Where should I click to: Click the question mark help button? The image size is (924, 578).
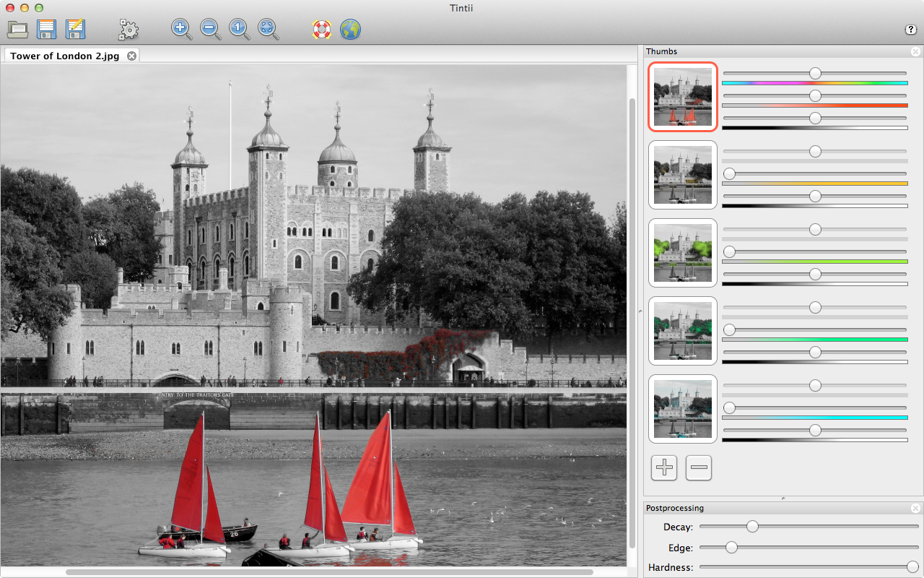pyautogui.click(x=910, y=30)
